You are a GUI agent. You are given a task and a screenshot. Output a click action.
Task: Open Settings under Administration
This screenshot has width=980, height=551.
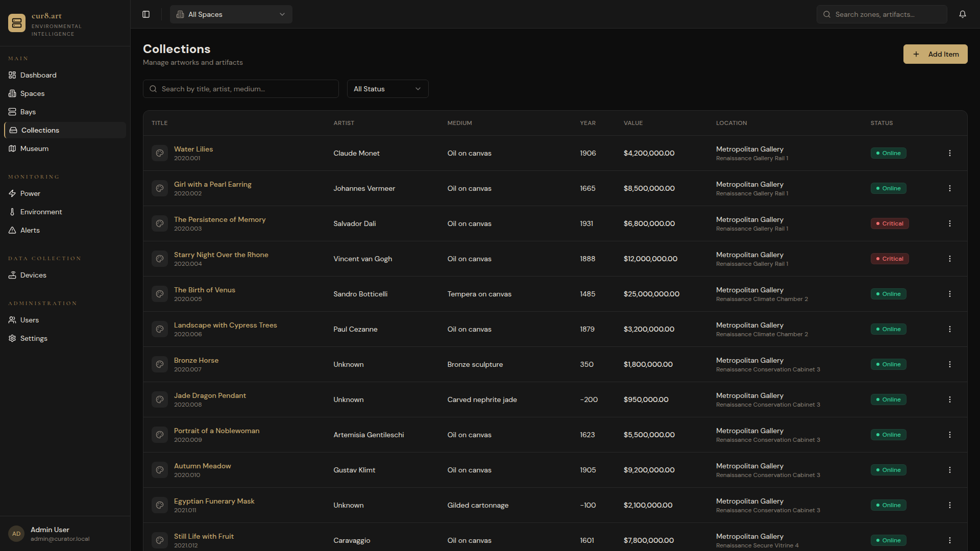click(x=34, y=338)
